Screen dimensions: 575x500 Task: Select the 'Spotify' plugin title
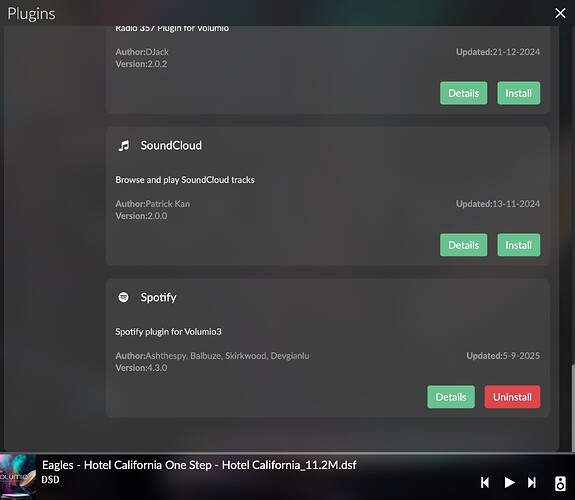pos(158,298)
